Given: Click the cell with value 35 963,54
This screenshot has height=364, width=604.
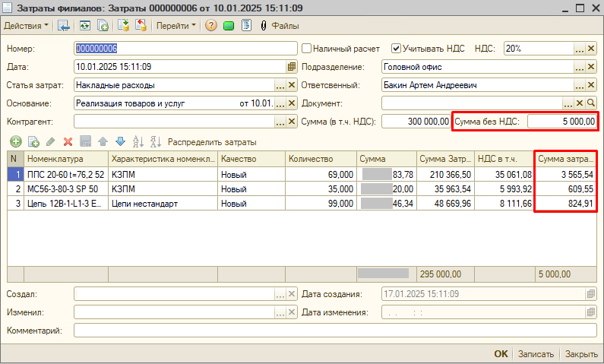Looking at the screenshot, I should tap(445, 188).
